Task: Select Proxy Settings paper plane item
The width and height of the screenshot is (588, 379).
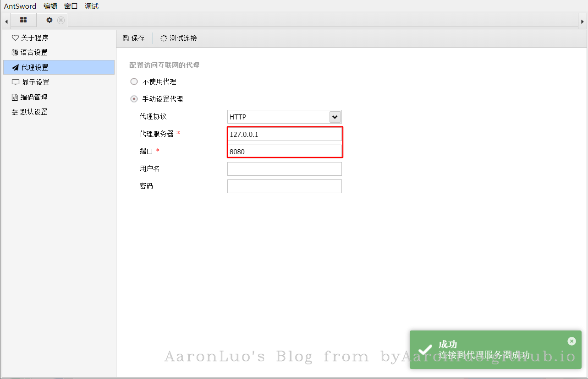Action: tap(30, 67)
